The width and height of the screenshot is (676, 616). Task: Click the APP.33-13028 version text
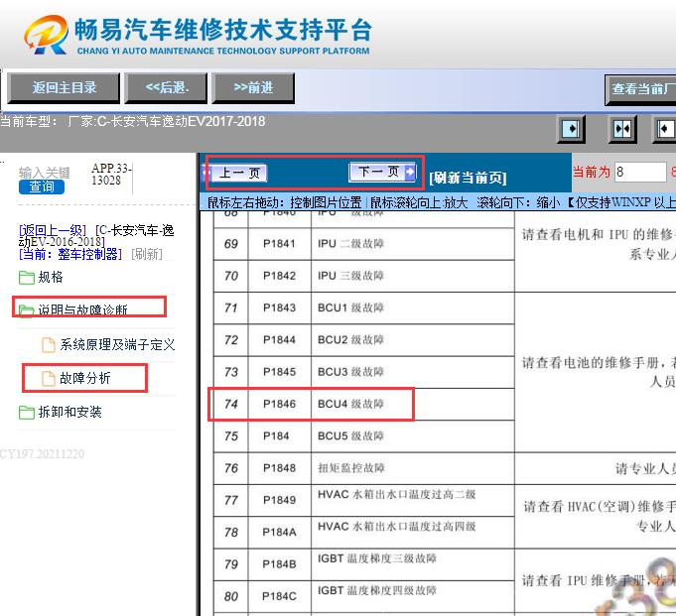click(111, 174)
